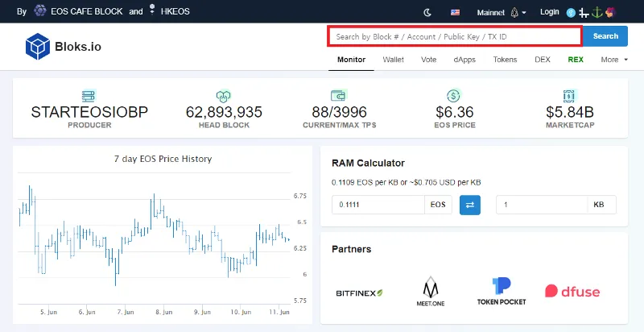Viewport: 644px width, 332px height.
Task: Click the blue Search button
Action: (605, 36)
